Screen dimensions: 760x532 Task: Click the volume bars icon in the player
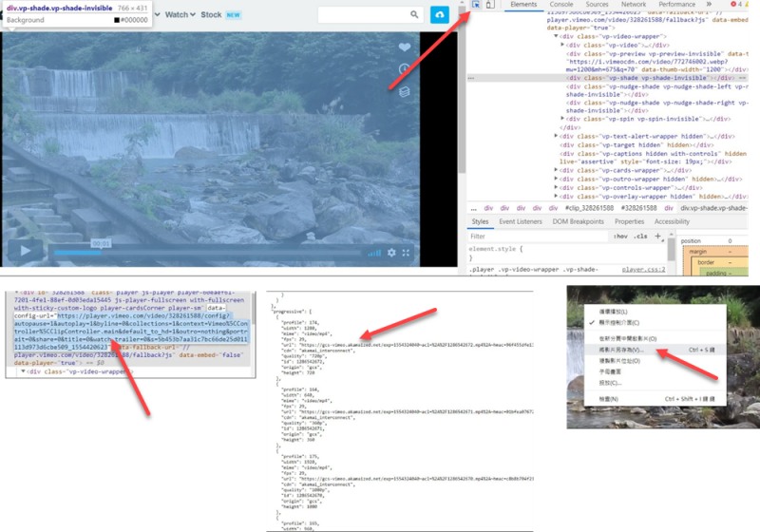click(x=373, y=253)
